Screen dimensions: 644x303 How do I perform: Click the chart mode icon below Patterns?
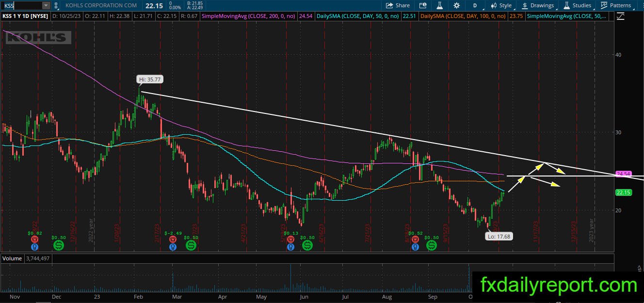[621, 16]
